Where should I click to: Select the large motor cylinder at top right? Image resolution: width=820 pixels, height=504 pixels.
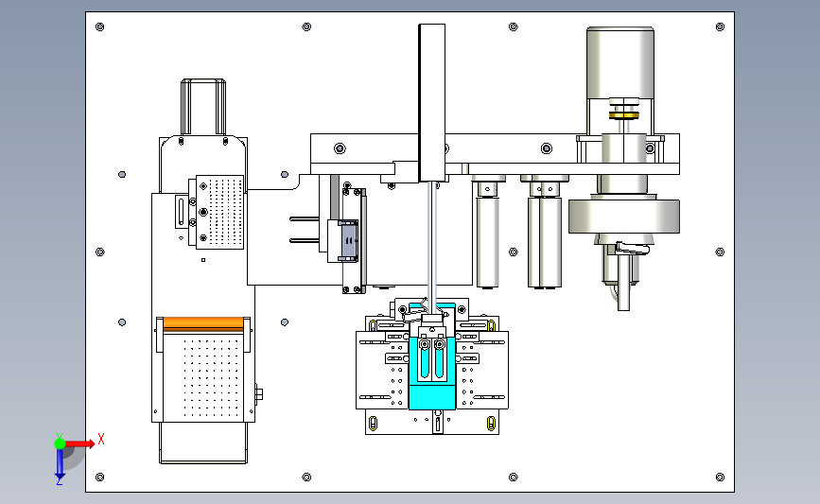[x=620, y=62]
